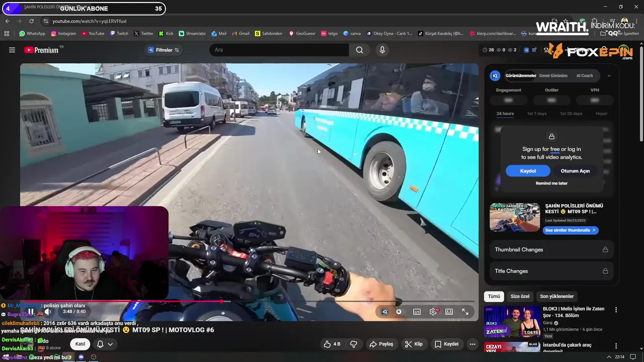Click the red progress scrubber dot
This screenshot has height=362, width=644.
(221, 302)
